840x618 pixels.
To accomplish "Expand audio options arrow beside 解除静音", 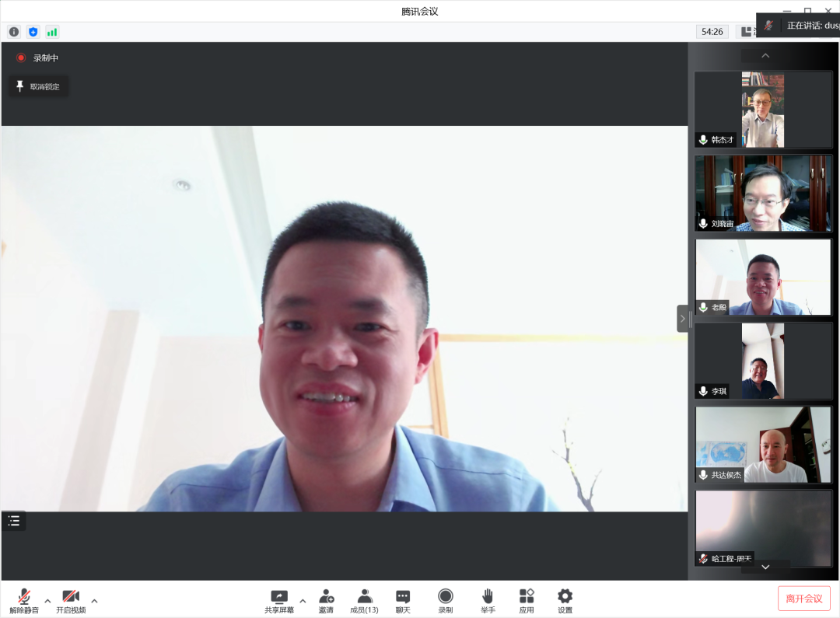I will coord(47,600).
